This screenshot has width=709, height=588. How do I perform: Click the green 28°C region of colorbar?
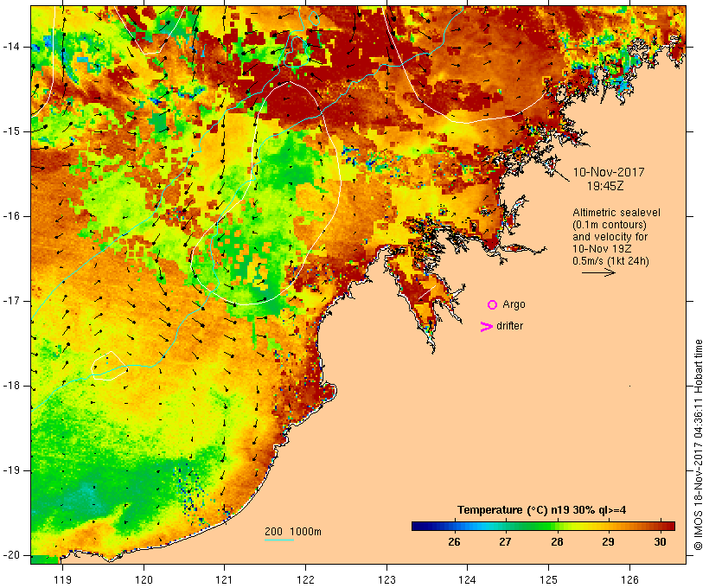coord(549,526)
